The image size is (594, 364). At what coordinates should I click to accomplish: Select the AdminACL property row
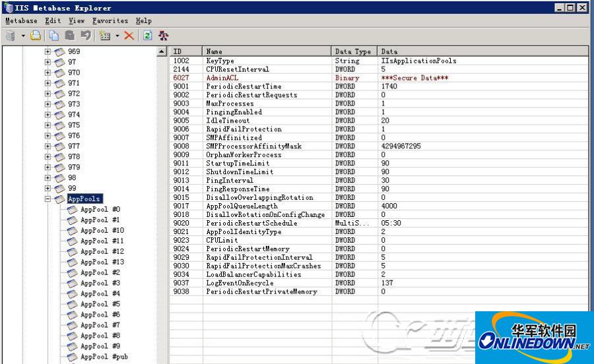pos(379,78)
